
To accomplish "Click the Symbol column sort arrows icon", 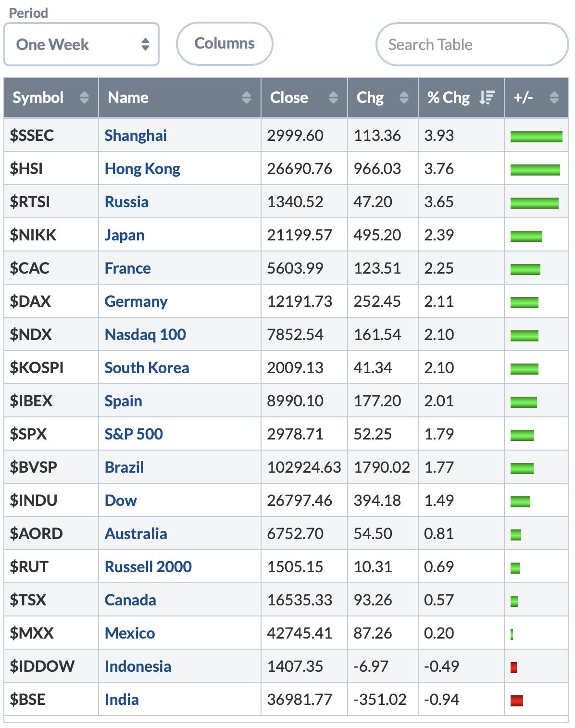I will pos(84,98).
